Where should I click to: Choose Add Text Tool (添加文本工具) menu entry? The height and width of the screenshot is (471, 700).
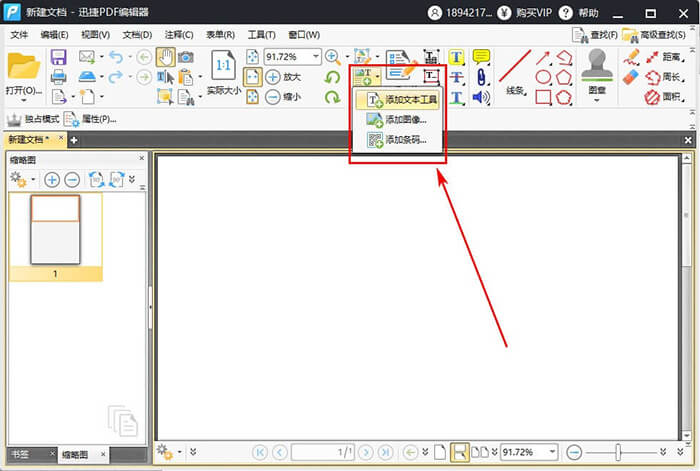pos(401,100)
